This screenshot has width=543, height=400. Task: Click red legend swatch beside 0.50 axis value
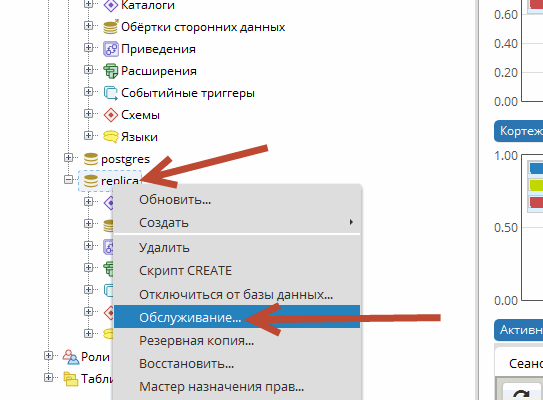tap(536, 202)
